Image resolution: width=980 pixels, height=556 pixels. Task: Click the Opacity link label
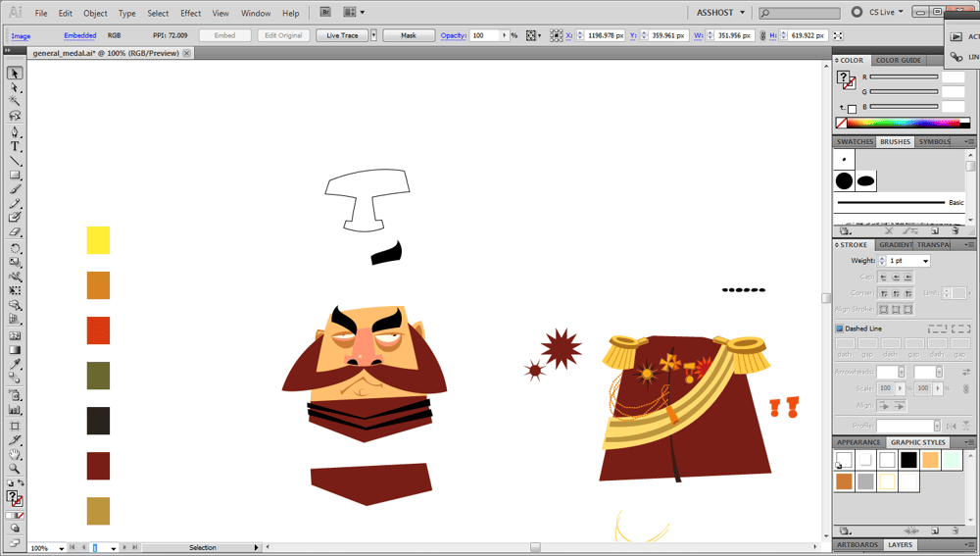click(453, 35)
